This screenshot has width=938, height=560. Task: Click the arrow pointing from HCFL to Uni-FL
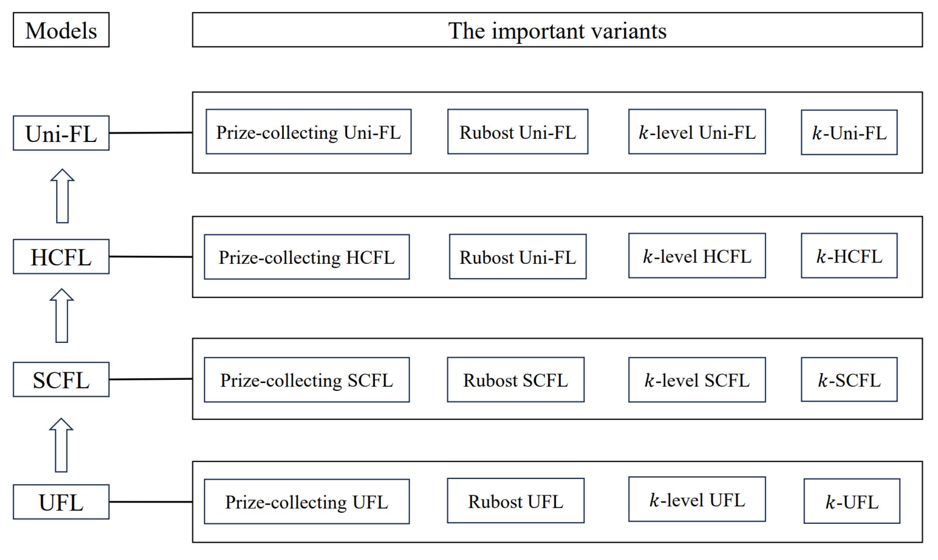(62, 196)
